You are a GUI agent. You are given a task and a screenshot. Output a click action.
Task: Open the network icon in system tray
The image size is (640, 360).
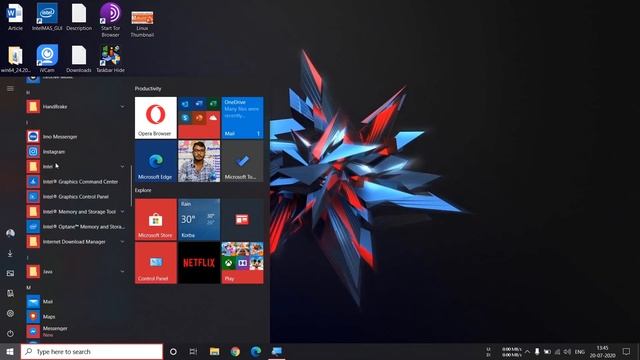point(557,351)
